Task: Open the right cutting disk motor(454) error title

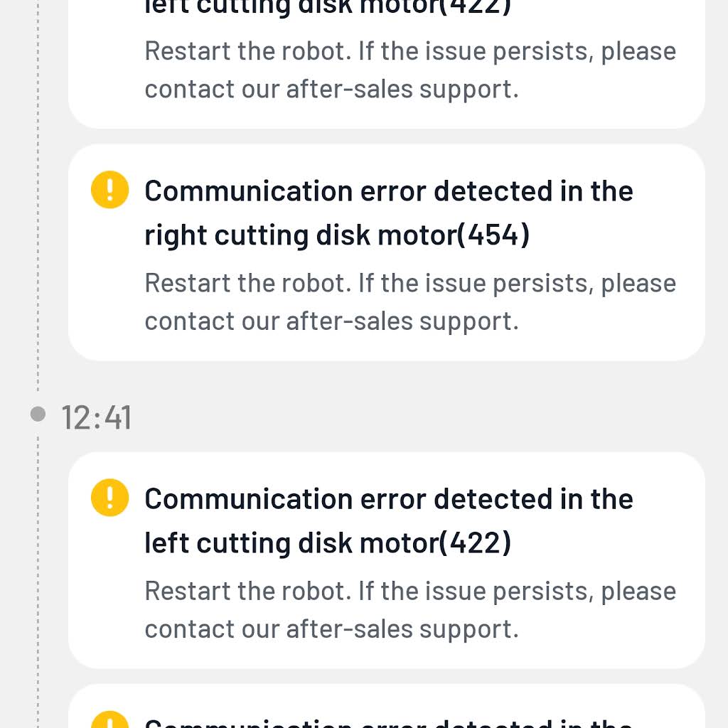Action: coord(389,213)
